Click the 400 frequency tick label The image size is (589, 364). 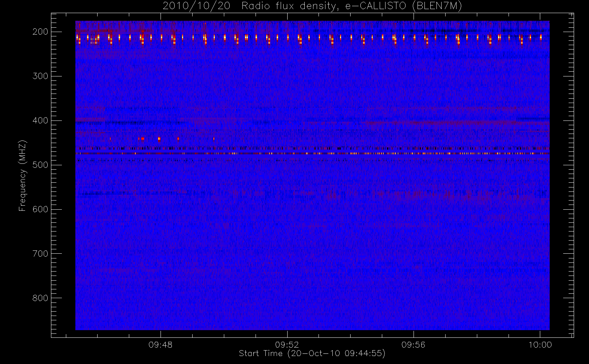pos(40,120)
